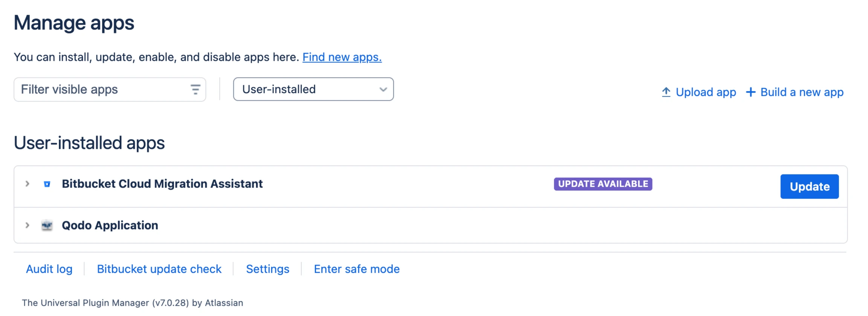Expand the Bitbucket Cloud Migration Assistant row
The height and width of the screenshot is (316, 868).
click(27, 184)
